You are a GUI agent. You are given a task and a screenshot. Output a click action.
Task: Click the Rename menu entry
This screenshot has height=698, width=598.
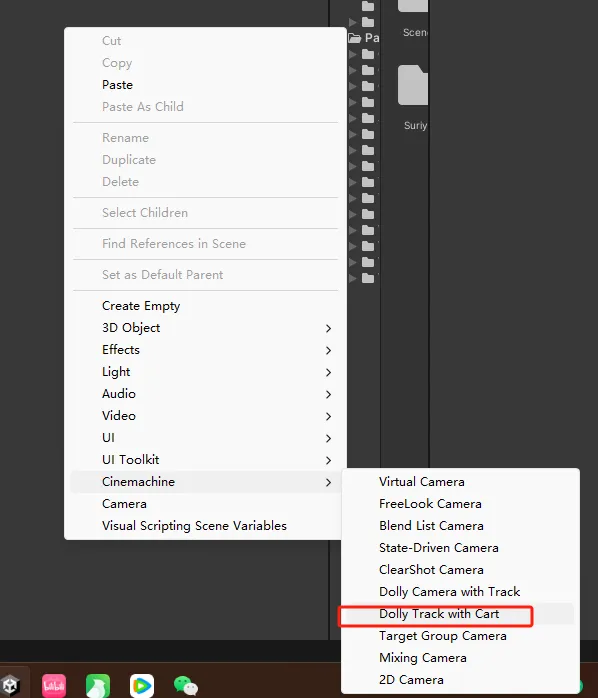205,138
